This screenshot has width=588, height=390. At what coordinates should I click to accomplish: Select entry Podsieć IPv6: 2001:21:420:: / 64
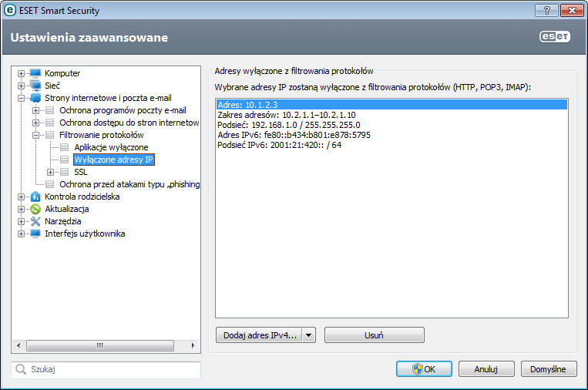click(x=392, y=145)
